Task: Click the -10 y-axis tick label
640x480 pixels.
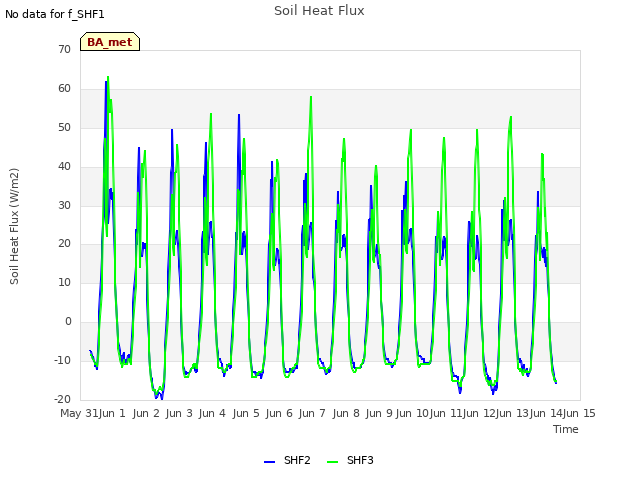Action: [62, 360]
